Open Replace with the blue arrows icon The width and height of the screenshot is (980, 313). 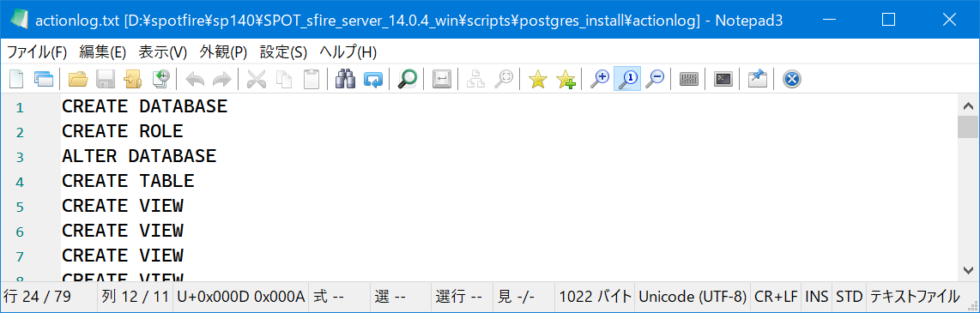click(373, 80)
